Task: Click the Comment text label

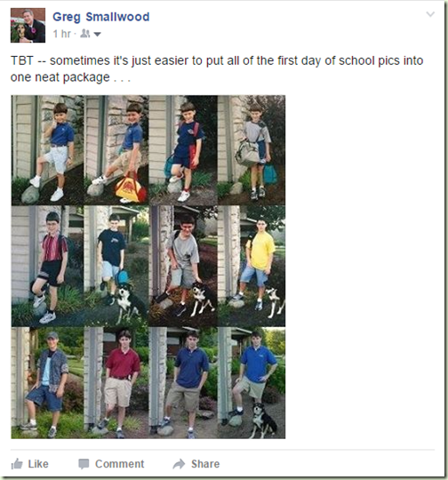Action: pos(120,464)
